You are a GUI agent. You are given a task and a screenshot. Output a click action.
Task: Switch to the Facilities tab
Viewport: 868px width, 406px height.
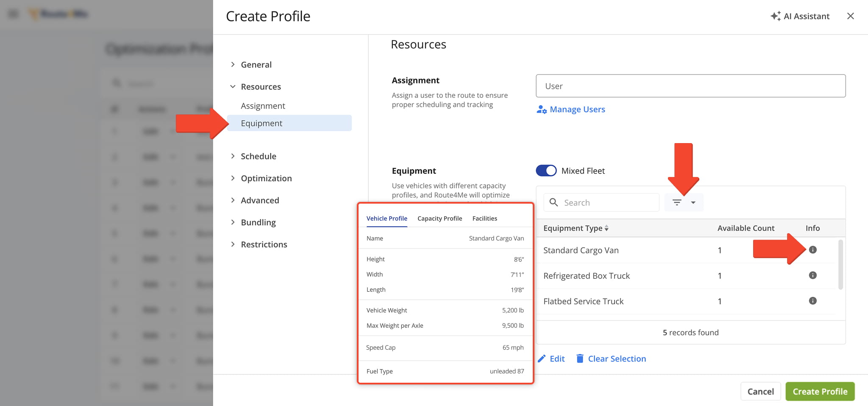point(484,218)
